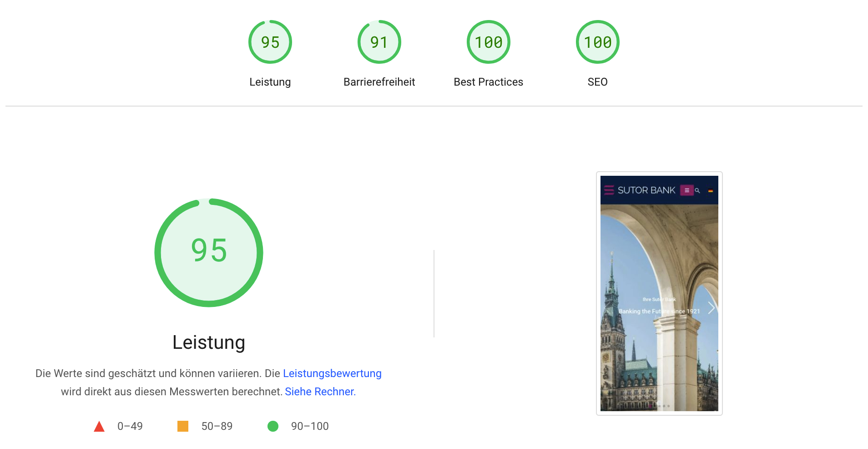Screen dimensions: 868x449
Task: Click the large 95 performance gauge
Action: pyautogui.click(x=209, y=253)
